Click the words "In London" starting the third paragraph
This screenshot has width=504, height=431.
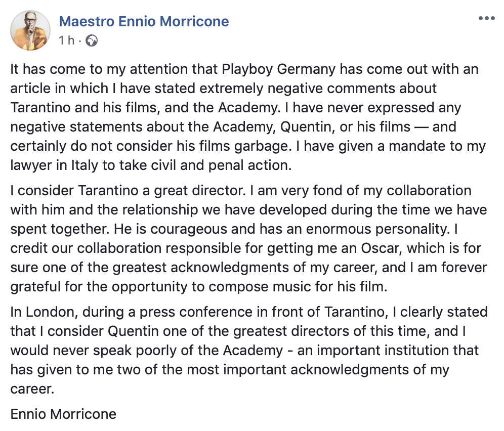44,312
